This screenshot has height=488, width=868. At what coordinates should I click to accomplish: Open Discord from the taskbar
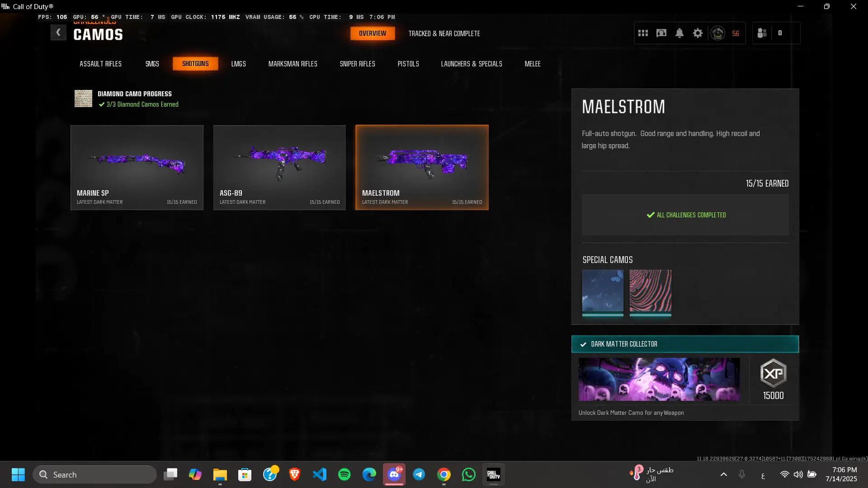394,474
